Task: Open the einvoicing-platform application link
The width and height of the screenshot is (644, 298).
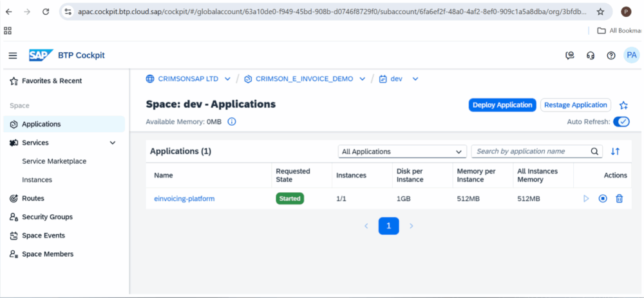Action: click(184, 199)
